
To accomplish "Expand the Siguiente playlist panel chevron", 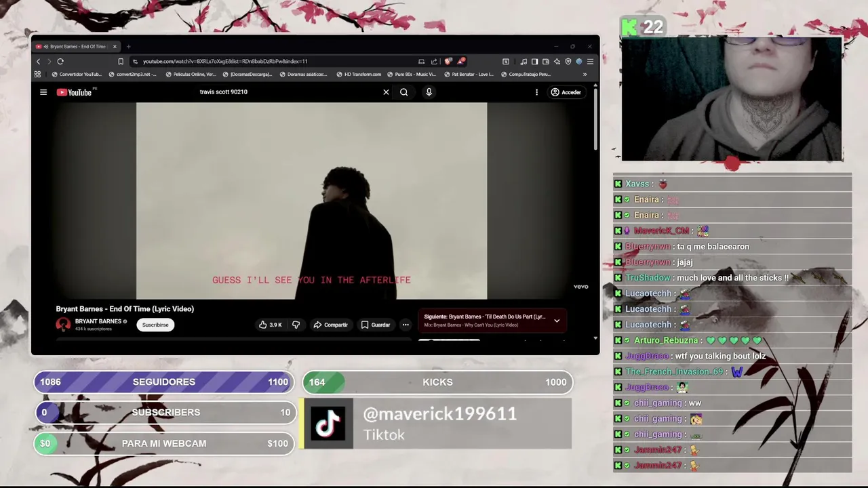I will click(x=557, y=321).
